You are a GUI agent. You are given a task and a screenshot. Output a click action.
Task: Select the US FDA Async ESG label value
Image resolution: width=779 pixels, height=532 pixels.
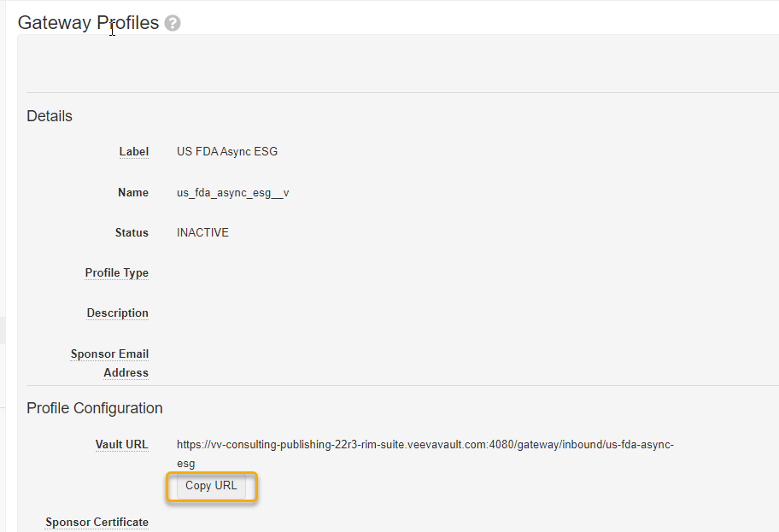point(227,151)
